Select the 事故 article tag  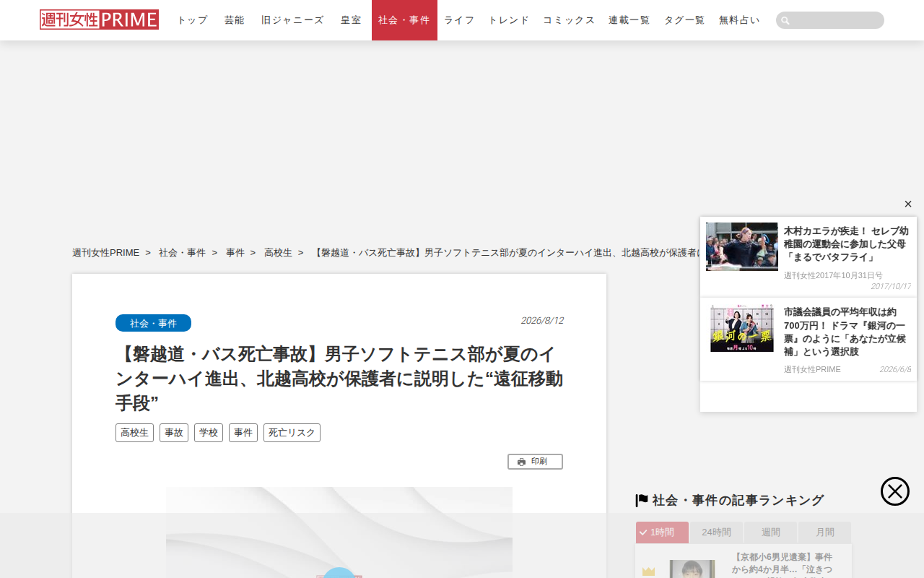click(174, 433)
